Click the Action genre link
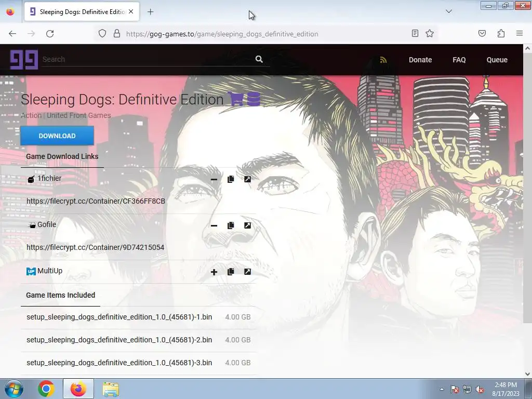532x399 pixels. 31,115
